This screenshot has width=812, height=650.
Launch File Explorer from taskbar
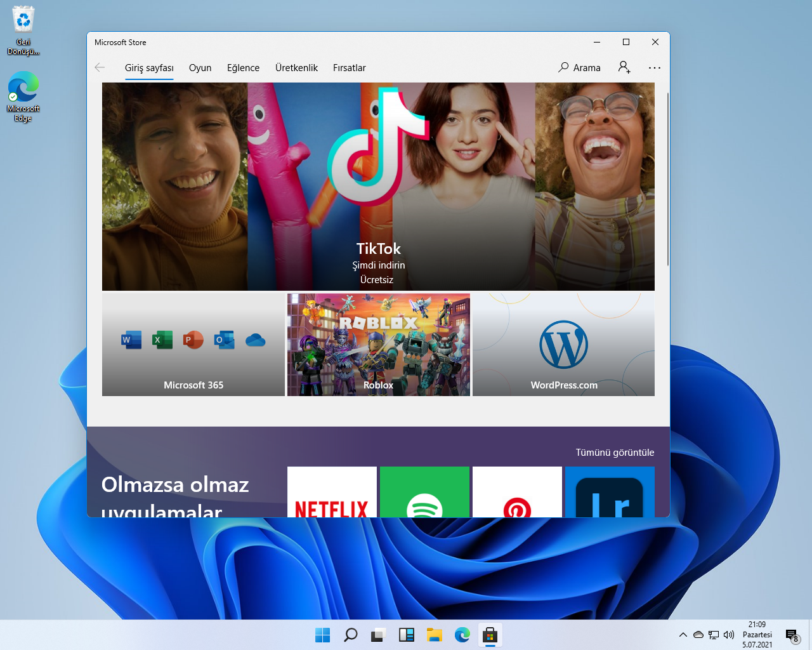pos(435,635)
